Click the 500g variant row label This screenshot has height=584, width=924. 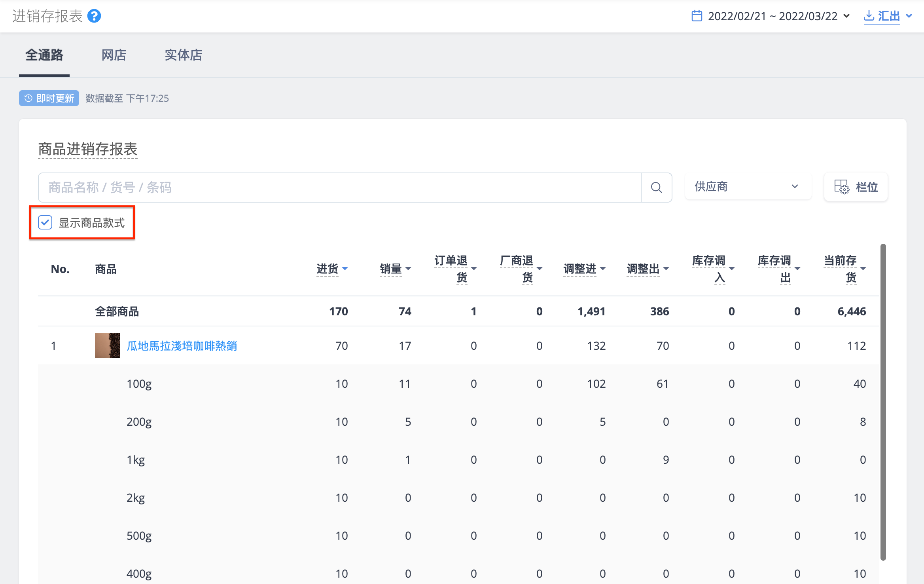click(x=139, y=536)
